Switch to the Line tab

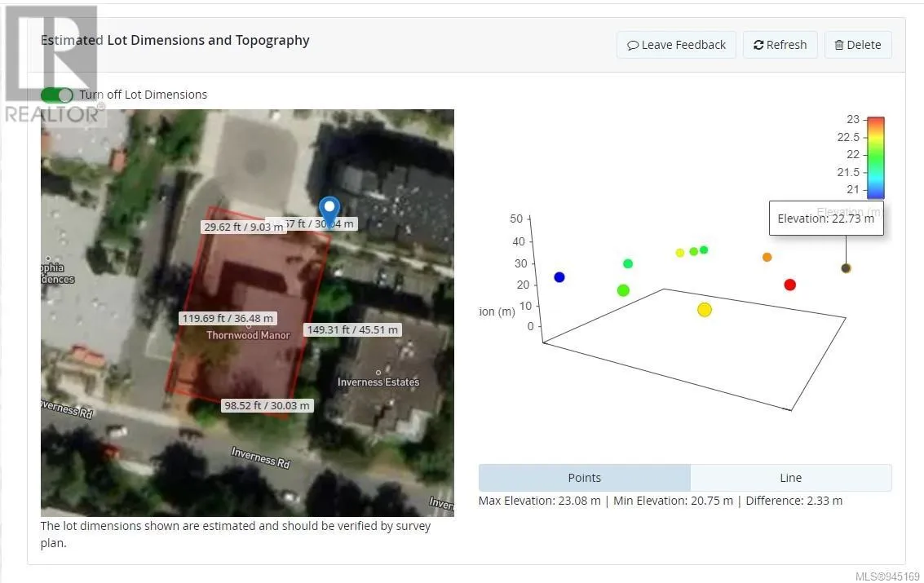coord(790,478)
